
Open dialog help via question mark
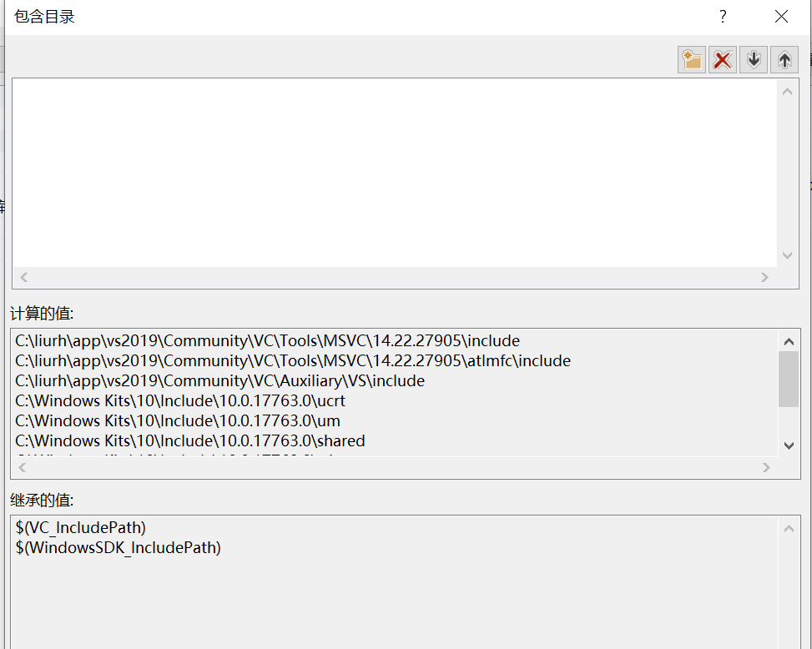point(722,16)
